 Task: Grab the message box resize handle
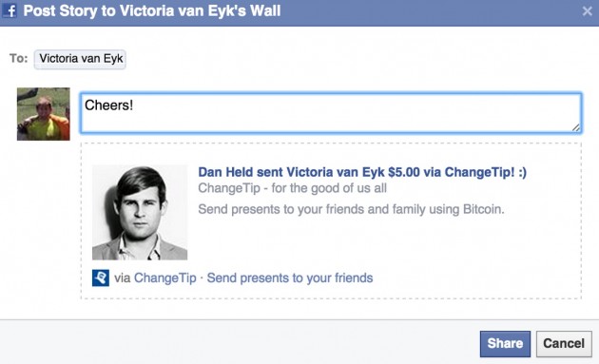tap(576, 127)
